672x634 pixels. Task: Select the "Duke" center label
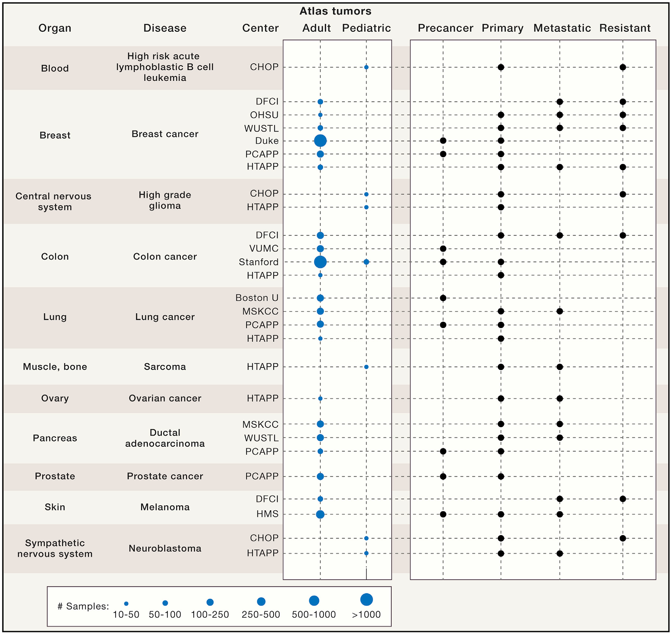(267, 141)
